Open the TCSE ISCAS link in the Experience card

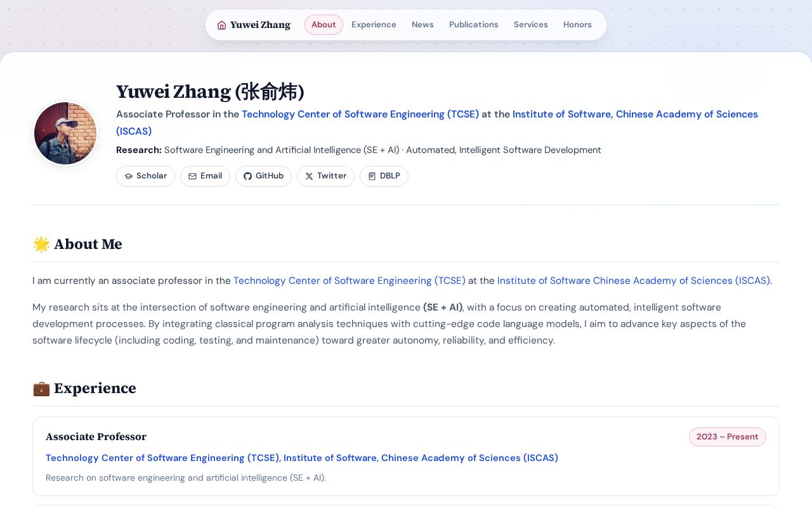point(302,458)
